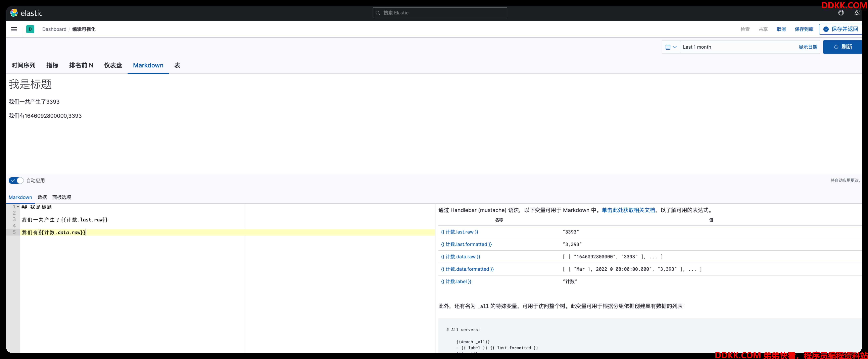Open the newsfeed celebration icon
This screenshot has width=868, height=359.
[857, 13]
